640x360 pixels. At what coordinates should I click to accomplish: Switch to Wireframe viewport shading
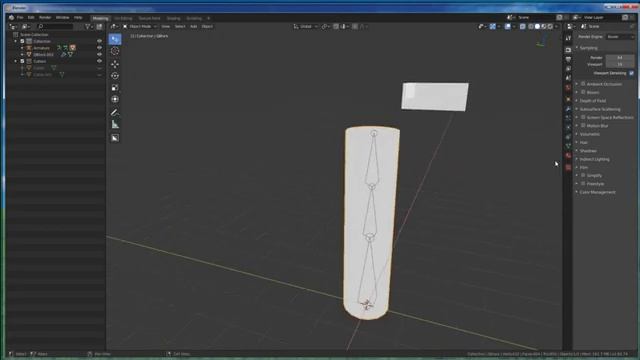click(531, 27)
